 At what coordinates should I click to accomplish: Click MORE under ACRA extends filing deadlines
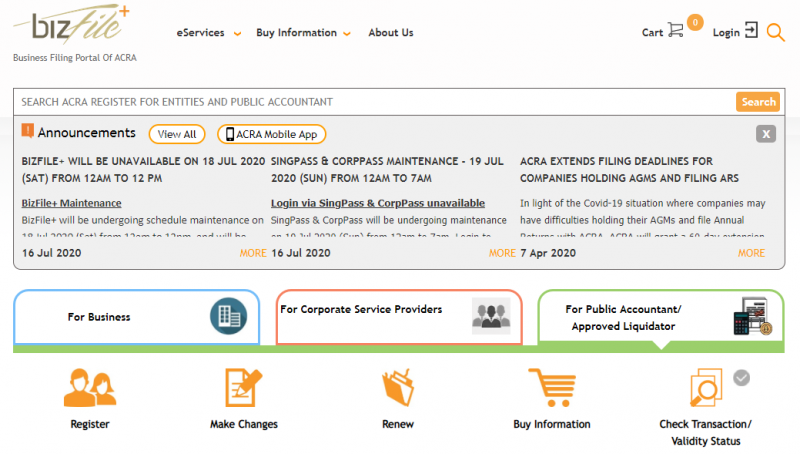(x=752, y=253)
